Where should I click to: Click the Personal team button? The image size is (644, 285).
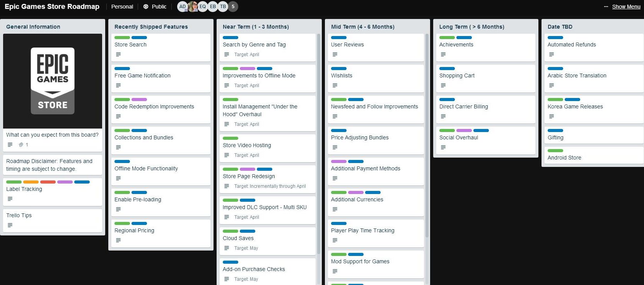pos(122,7)
